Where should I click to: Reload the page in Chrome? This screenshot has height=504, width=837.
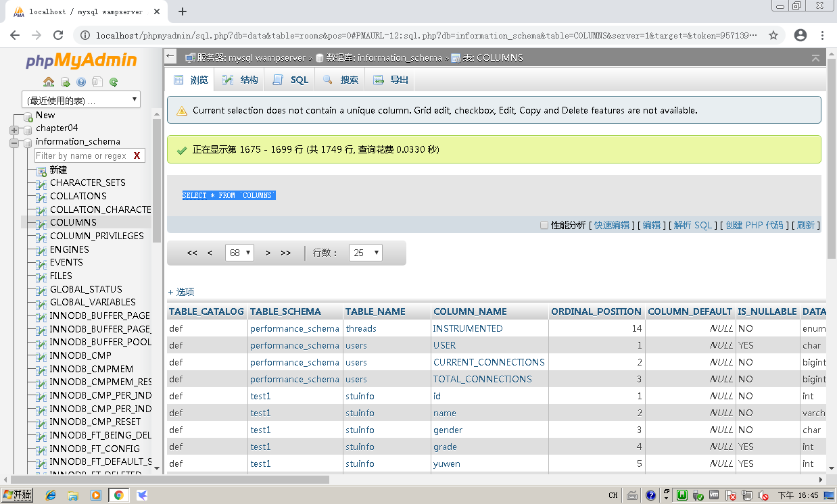point(58,35)
